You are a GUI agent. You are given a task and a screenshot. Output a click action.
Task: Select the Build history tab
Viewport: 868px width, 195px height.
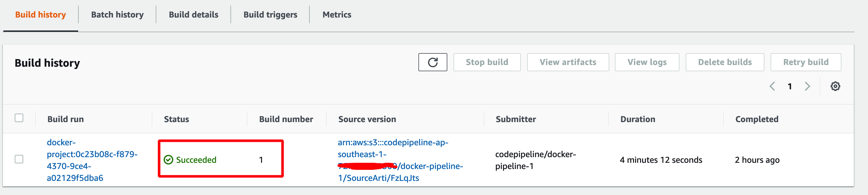tap(40, 15)
